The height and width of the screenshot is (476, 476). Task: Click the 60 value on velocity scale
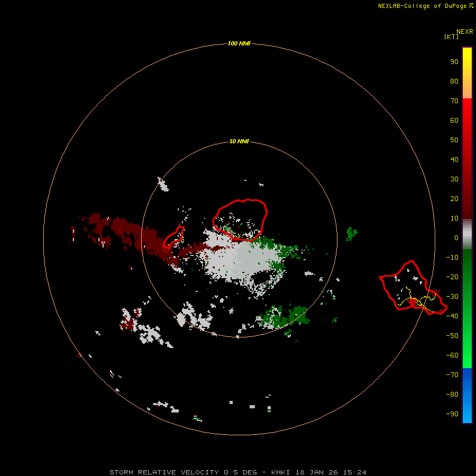(x=454, y=120)
